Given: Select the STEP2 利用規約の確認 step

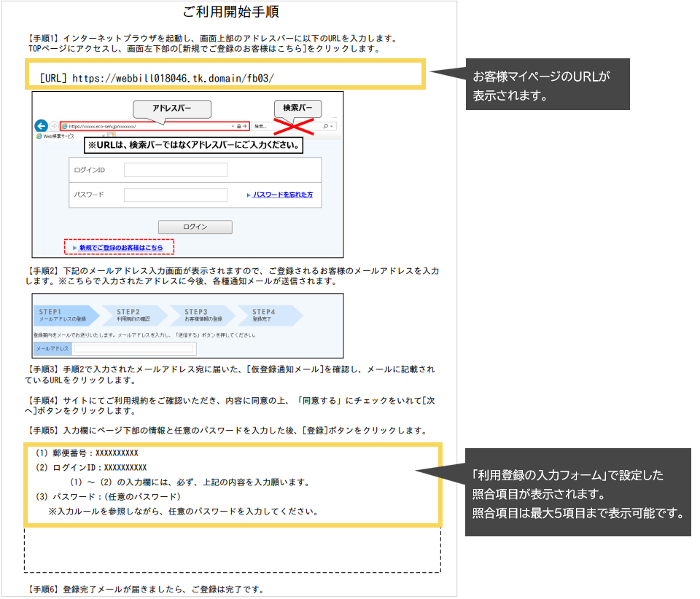Looking at the screenshot, I should click(x=133, y=315).
